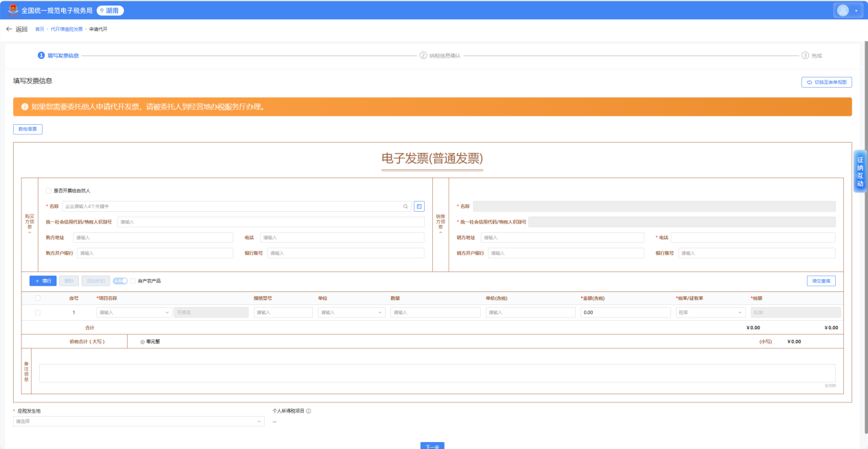Screen dimensions: 868x449
Task: Click the 销方开户银行 input field
Action: [566, 253]
